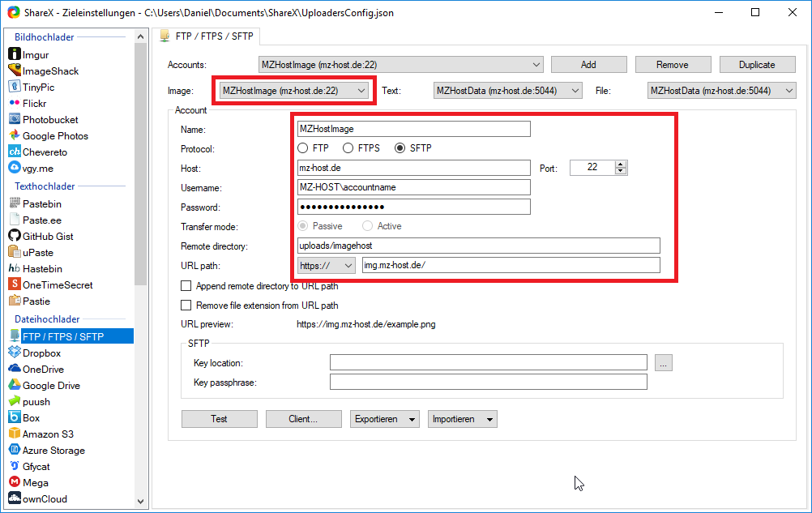Select the Dropbox icon
The image size is (812, 513).
coord(15,353)
